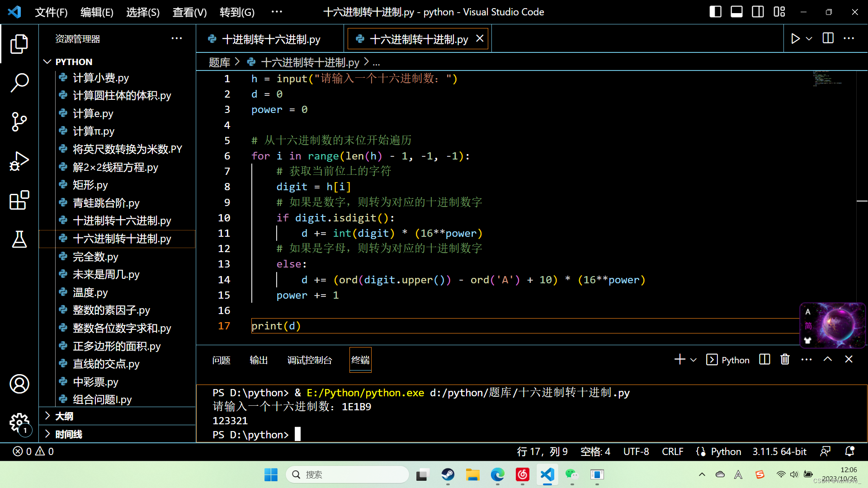Click 行 17, 列 9 cursor position

pyautogui.click(x=542, y=451)
